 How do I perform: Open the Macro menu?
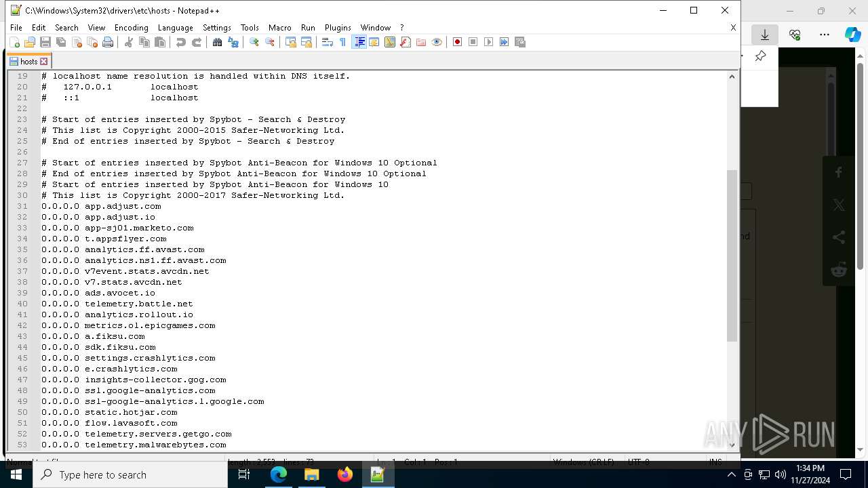pos(279,28)
